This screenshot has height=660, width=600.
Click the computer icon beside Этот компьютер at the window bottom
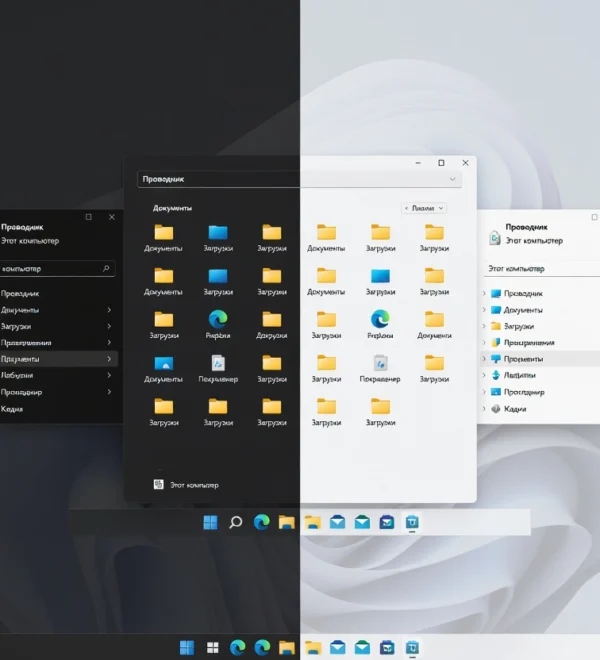(158, 484)
